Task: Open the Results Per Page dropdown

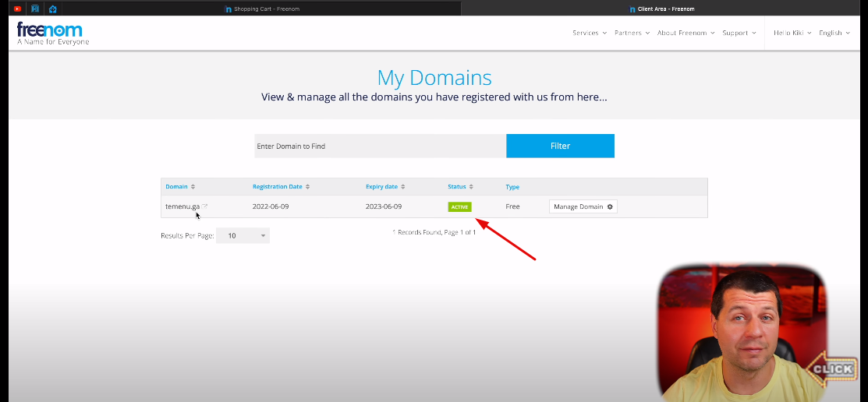Action: [x=243, y=235]
